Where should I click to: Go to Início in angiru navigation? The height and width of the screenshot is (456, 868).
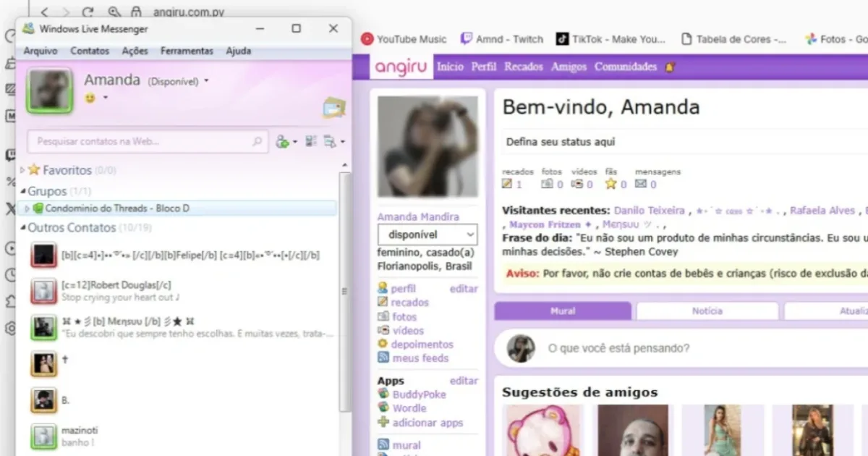point(450,67)
